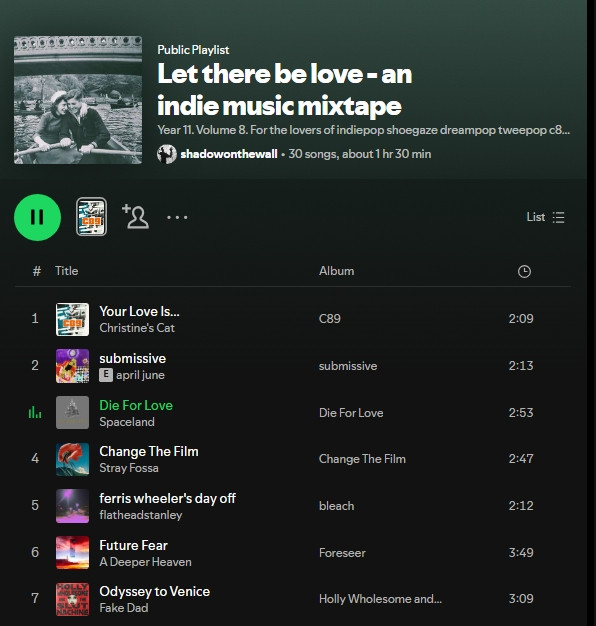Select the song 'ferris wheeler's day off'
The height and width of the screenshot is (626, 596).
tap(168, 498)
